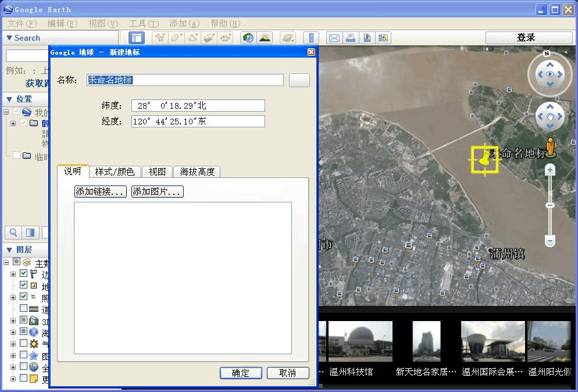The width and height of the screenshot is (578, 392).
Task: Click the eye icon in Look joystick
Action: [x=550, y=74]
